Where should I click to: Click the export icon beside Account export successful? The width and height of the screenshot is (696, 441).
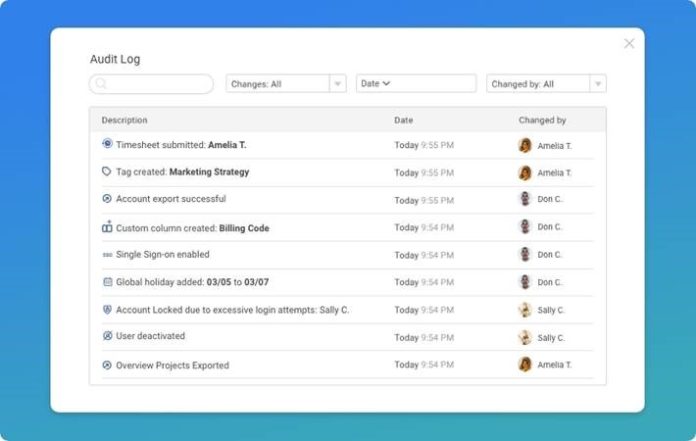click(107, 198)
